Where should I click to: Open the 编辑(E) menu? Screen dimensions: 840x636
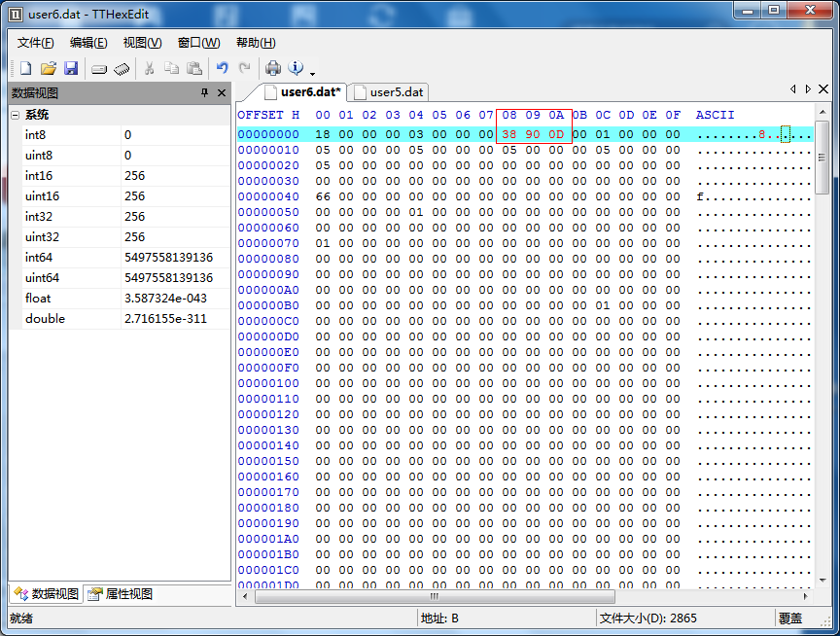[88, 43]
